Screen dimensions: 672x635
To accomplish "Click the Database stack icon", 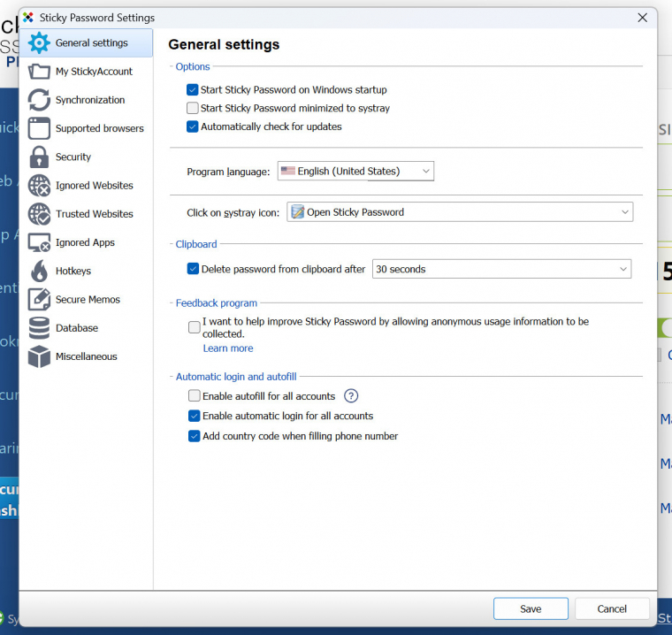I will click(x=40, y=328).
